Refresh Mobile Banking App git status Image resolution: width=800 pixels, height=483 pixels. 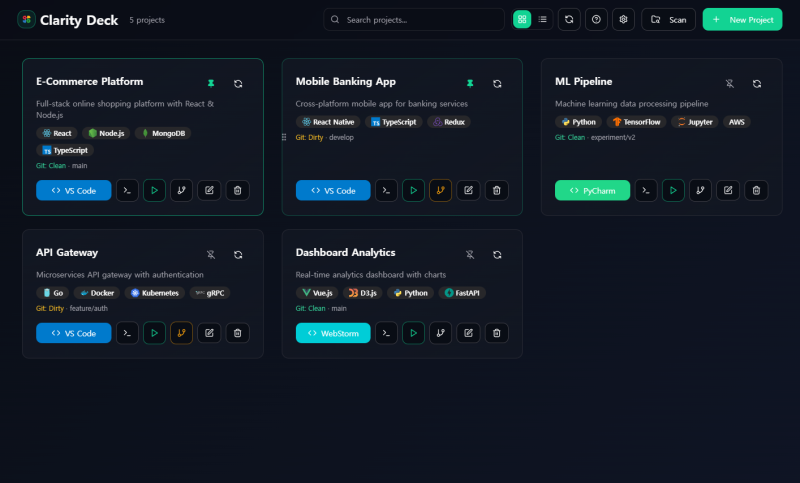point(497,84)
